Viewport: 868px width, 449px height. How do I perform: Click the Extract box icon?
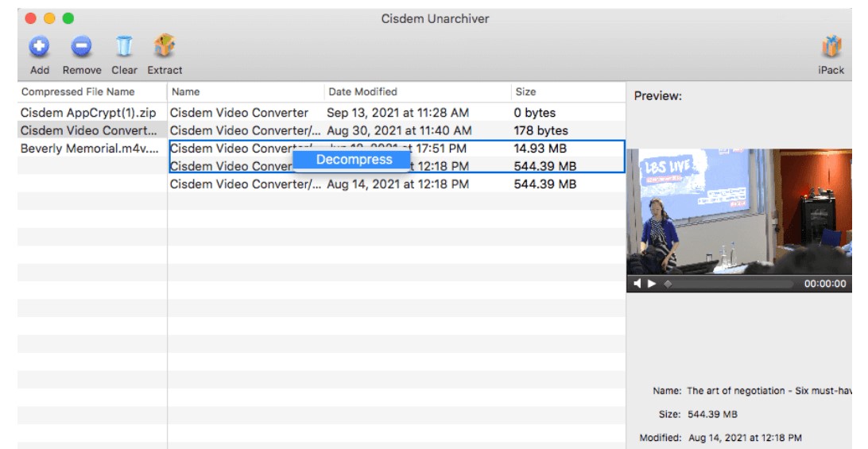click(165, 47)
